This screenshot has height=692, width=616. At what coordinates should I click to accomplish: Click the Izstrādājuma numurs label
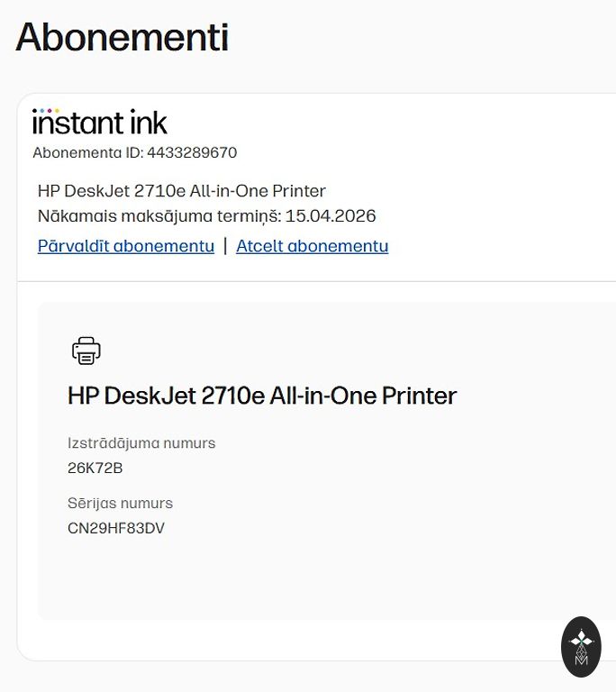141,443
